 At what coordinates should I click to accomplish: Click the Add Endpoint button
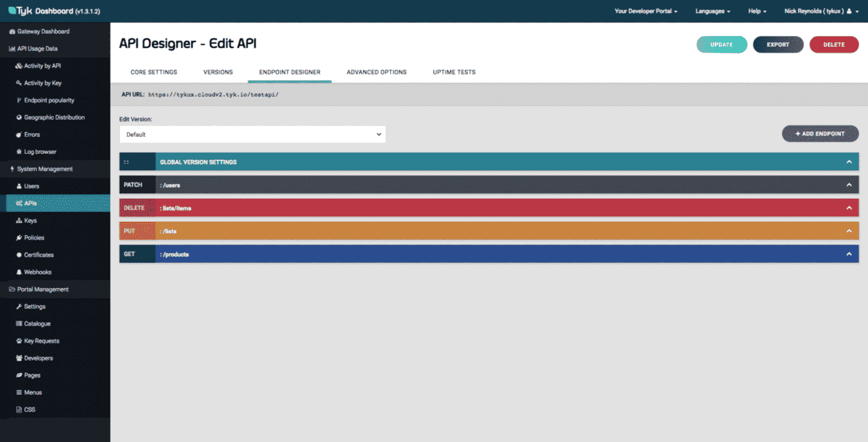(820, 134)
